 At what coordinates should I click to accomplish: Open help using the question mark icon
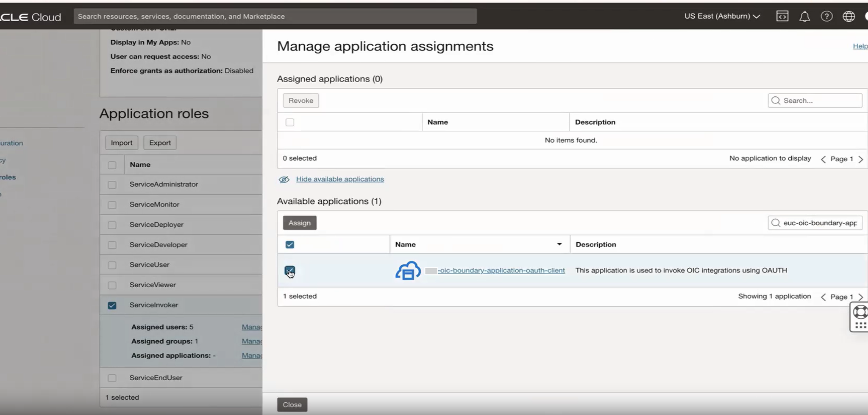pos(827,16)
